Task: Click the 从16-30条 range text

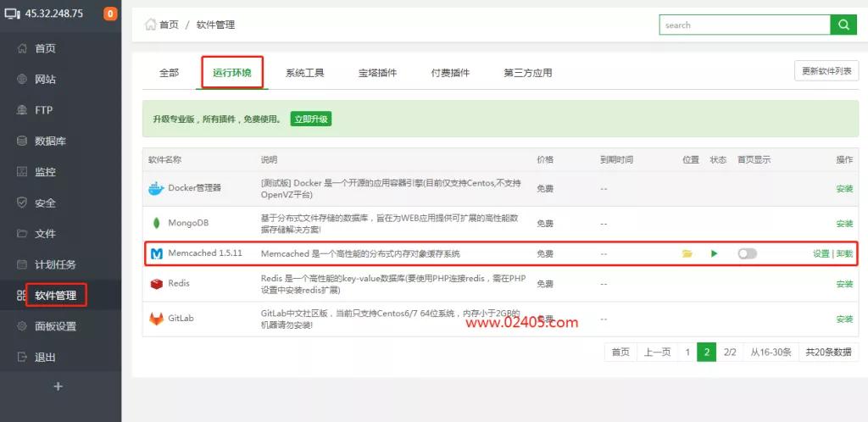Action: (x=771, y=353)
